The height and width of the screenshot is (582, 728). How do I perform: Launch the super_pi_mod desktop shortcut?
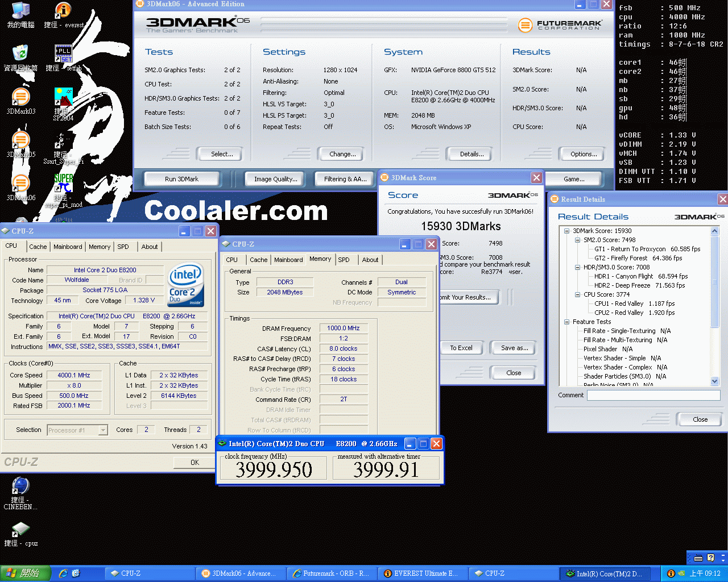pos(63,184)
